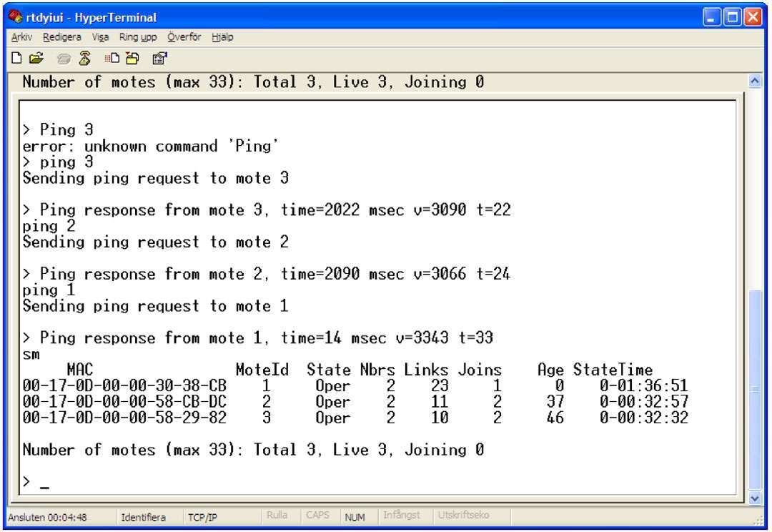The height and width of the screenshot is (532, 772).
Task: Open the Ring upp menu
Action: tap(138, 37)
